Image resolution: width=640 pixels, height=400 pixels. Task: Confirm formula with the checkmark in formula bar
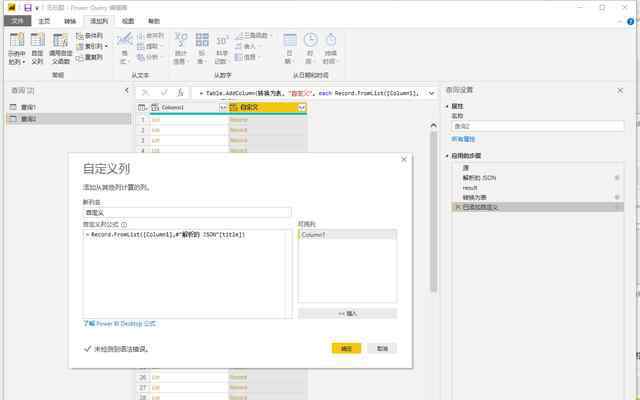tap(163, 92)
